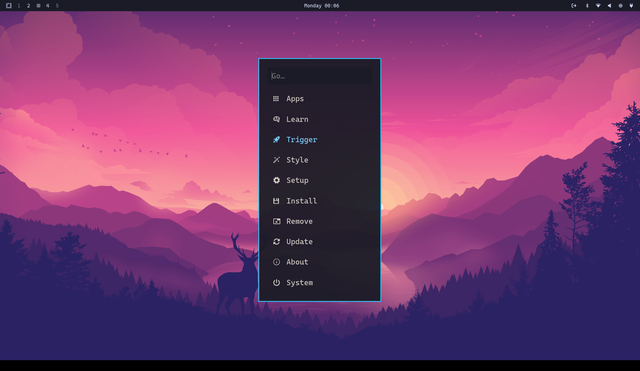Open the Learn menu entry
The width and height of the screenshot is (640, 371).
click(x=320, y=119)
